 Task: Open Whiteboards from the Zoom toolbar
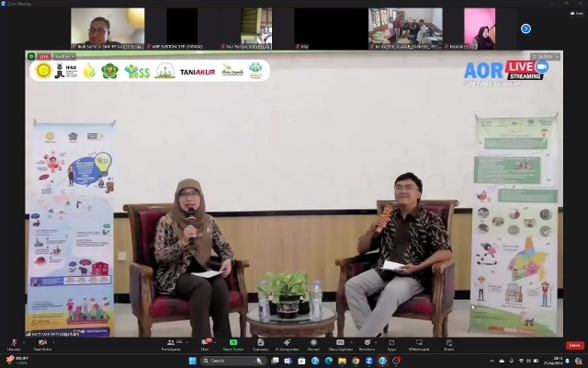tap(419, 345)
